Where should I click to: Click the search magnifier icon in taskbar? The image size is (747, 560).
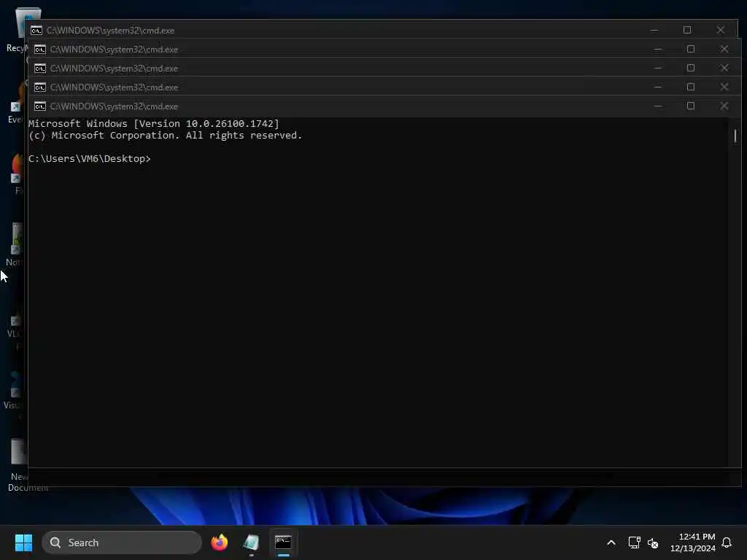tap(55, 542)
